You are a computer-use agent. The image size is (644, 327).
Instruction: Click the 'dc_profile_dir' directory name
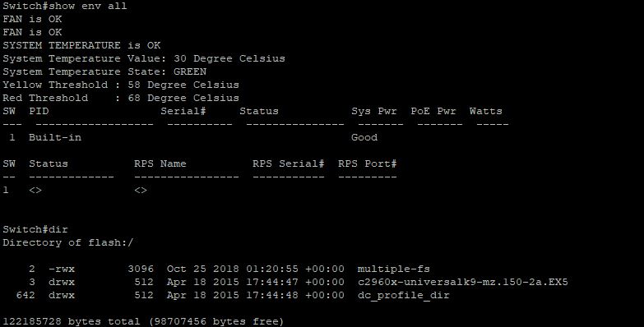(404, 296)
